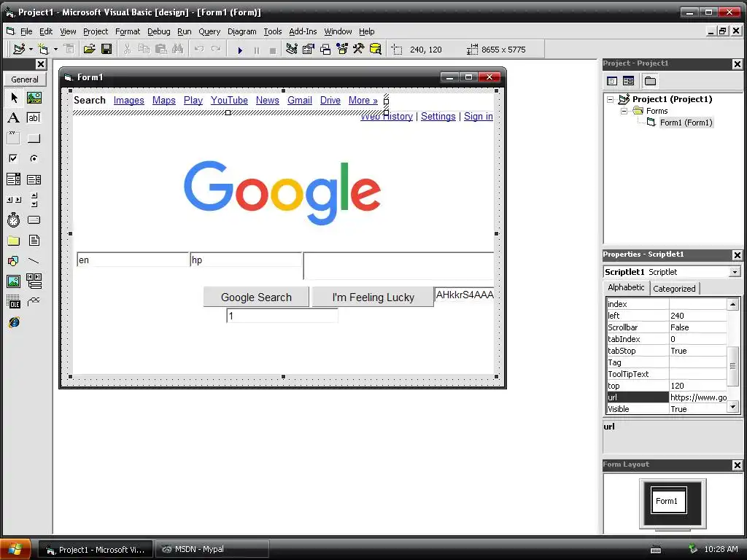Select the ComboBox control tool
Image resolution: width=747 pixels, height=560 pixels.
14,179
